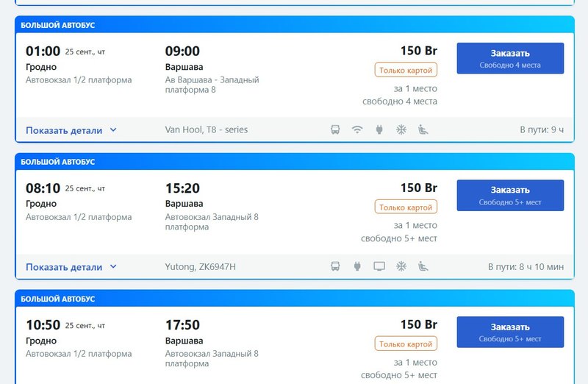Image resolution: width=588 pixels, height=384 pixels.
Task: Click Wi-Fi icon on the 01:00 trip
Action: pyautogui.click(x=357, y=130)
